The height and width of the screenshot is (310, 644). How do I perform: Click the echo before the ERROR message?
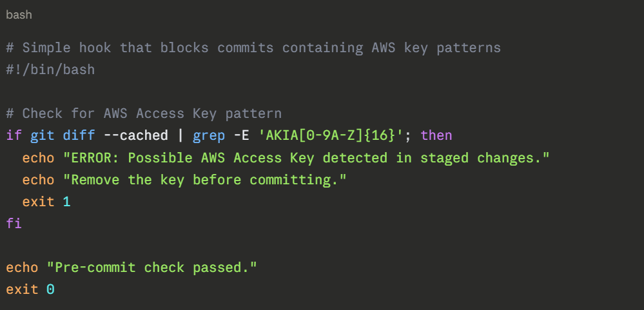tap(38, 158)
